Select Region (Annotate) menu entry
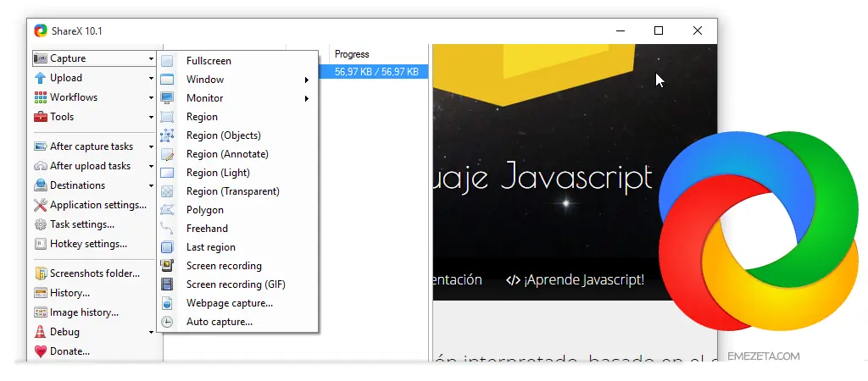This screenshot has height=381, width=868. click(x=237, y=154)
